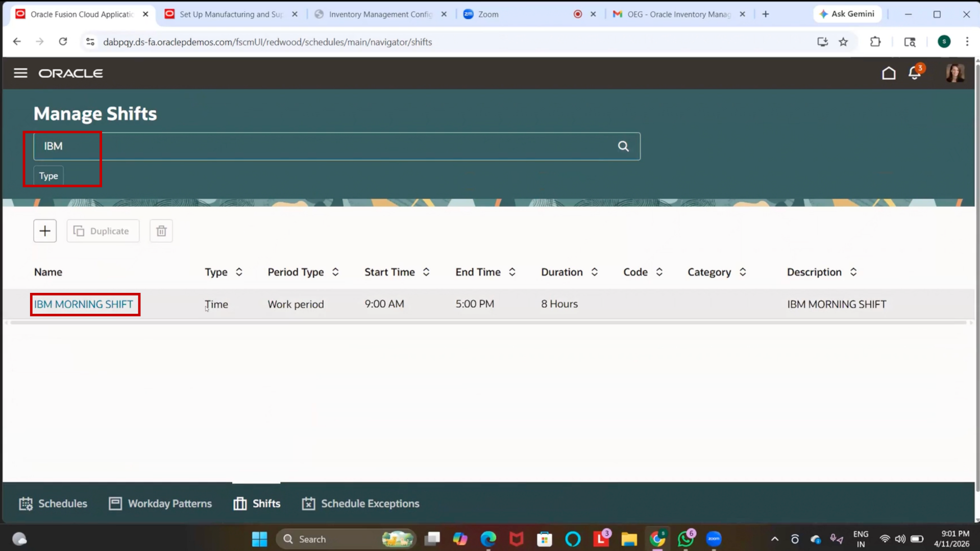
Task: Click the Name column header
Action: (48, 272)
